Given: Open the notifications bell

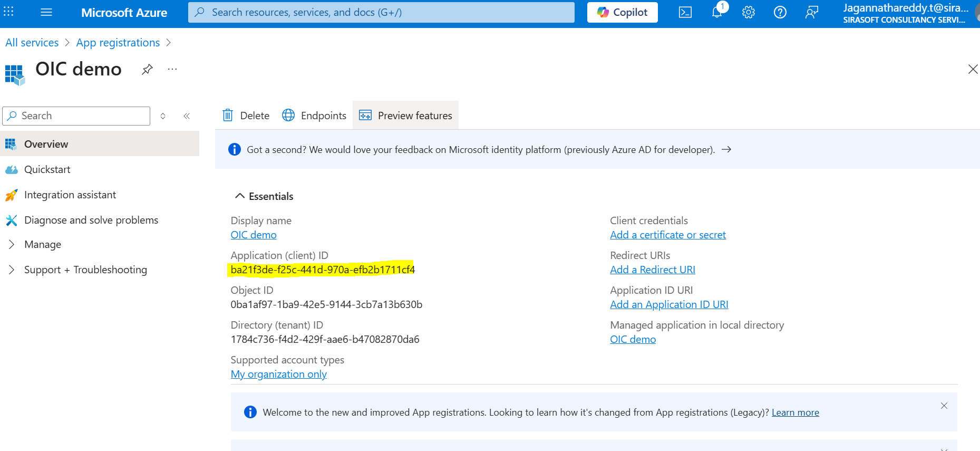Looking at the screenshot, I should click(717, 12).
